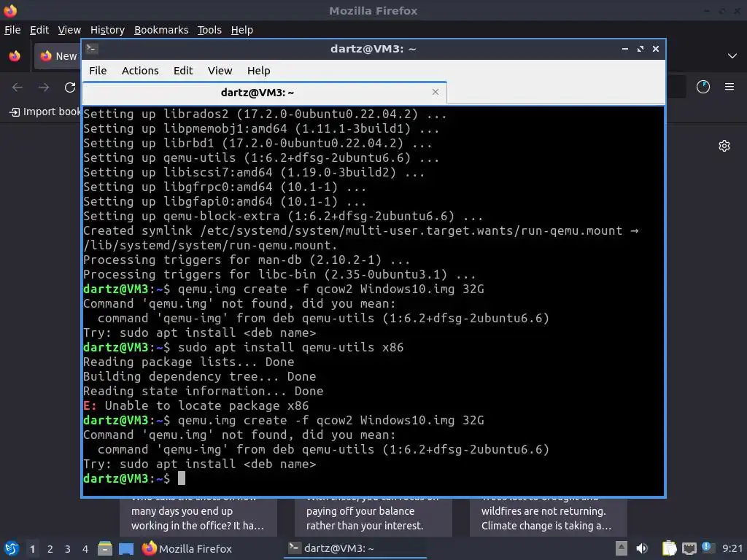Switch to workspace 4

[85, 549]
